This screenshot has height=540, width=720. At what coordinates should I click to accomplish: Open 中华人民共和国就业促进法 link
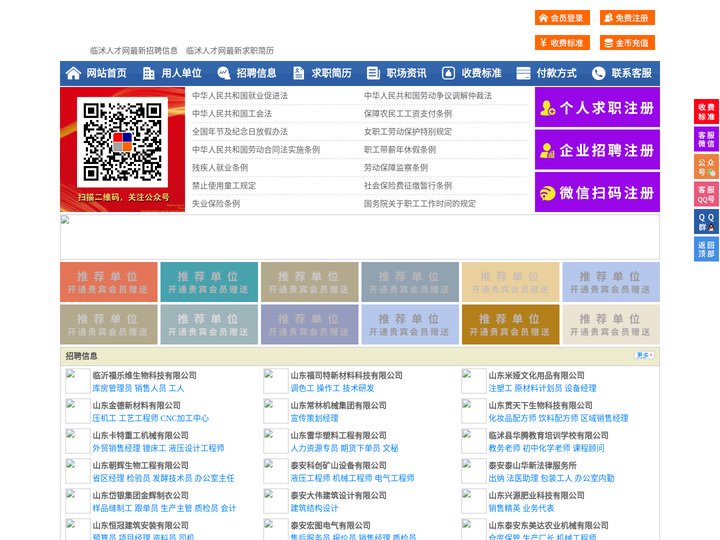[240, 96]
